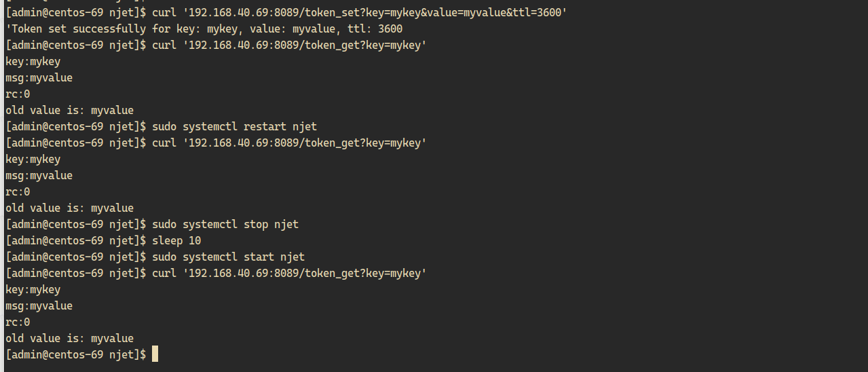Screen dimensions: 868x372
Task: Click the last 'rc:0' output line
Action: tap(18, 322)
